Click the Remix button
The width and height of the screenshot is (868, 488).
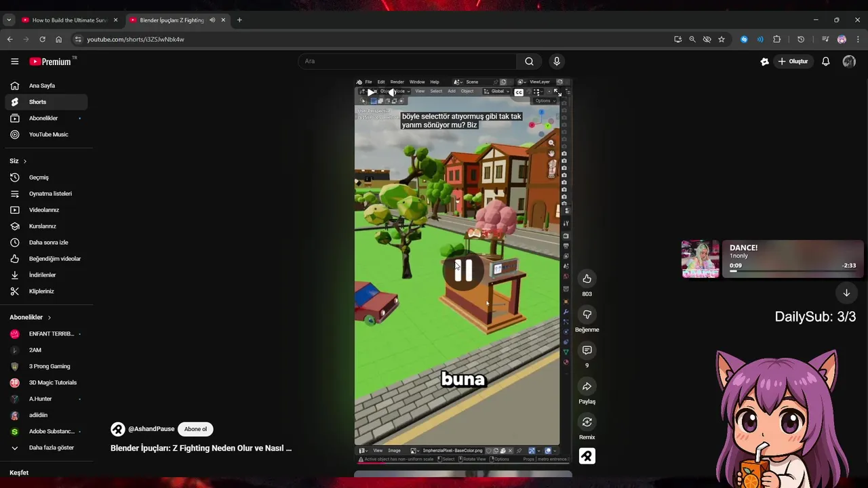point(587,422)
